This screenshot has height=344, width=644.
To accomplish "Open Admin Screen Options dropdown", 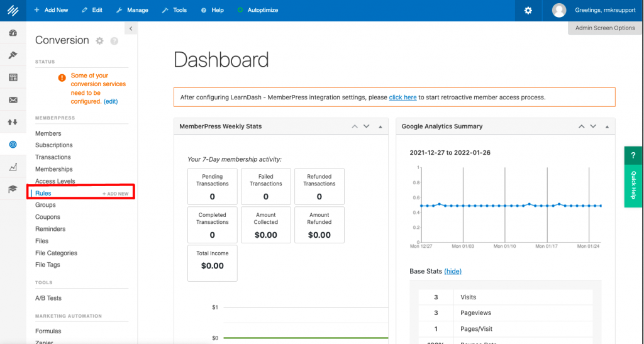I will click(605, 28).
